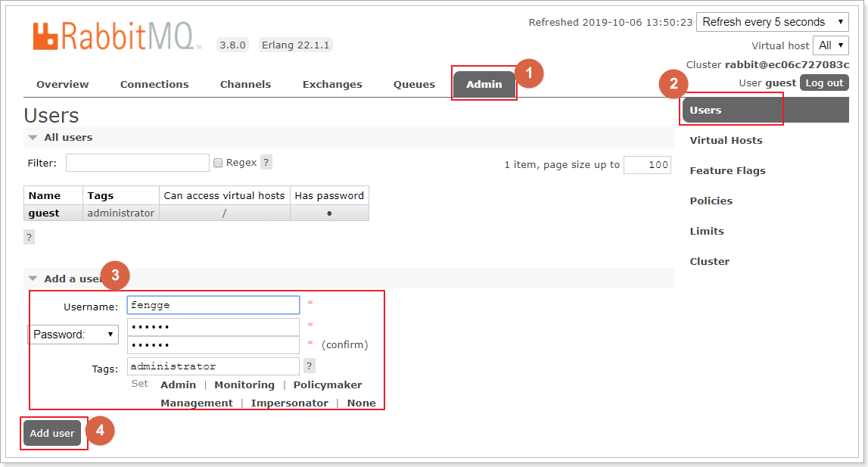868x467 pixels.
Task: Click the Log out button
Action: [x=824, y=83]
